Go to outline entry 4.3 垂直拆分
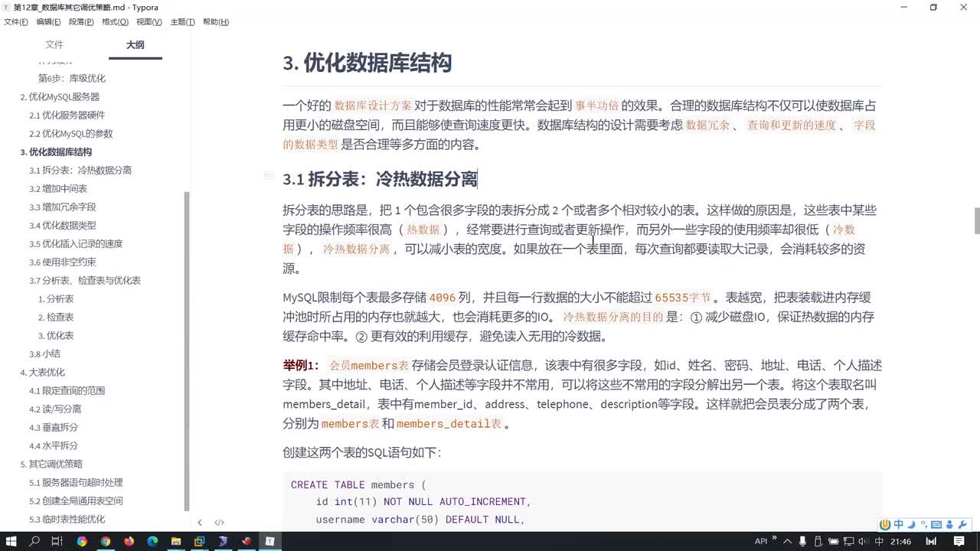The height and width of the screenshot is (551, 980). coord(54,427)
